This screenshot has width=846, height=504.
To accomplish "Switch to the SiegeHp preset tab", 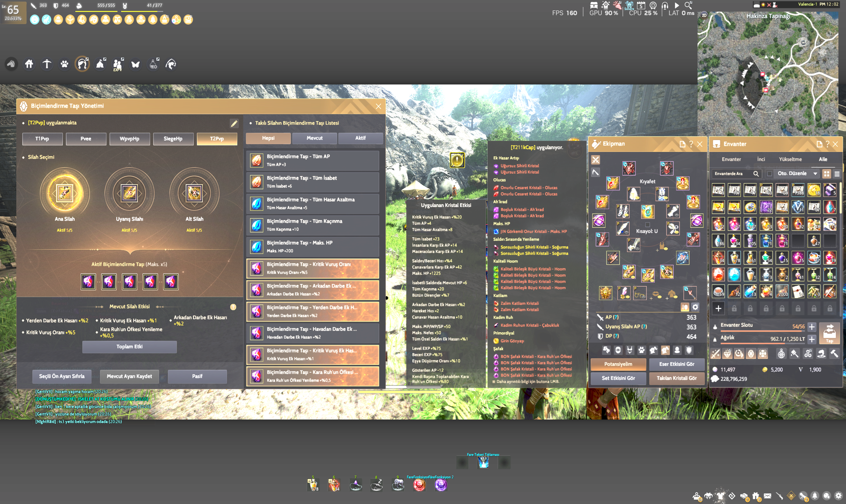I will coord(173,139).
